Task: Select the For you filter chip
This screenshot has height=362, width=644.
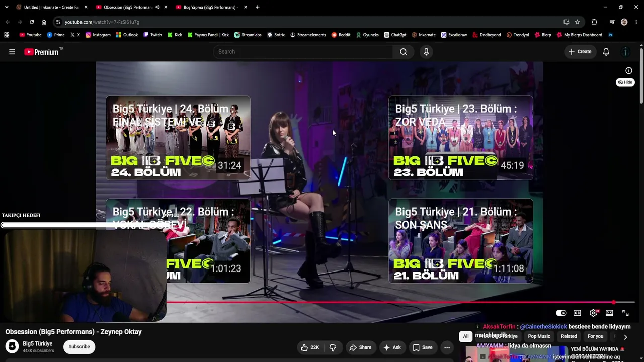Action: [595, 336]
